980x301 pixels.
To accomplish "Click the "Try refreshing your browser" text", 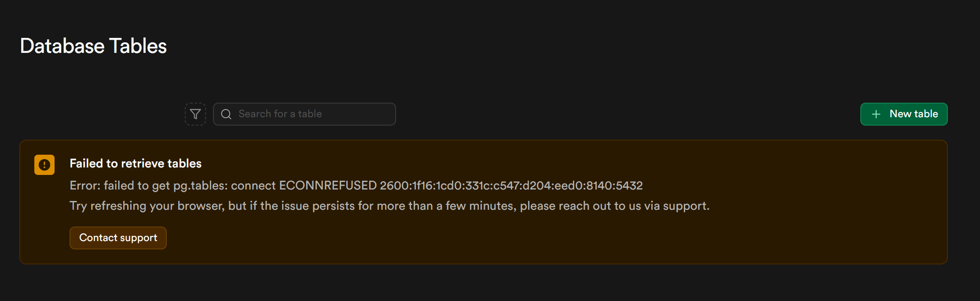I will point(147,206).
